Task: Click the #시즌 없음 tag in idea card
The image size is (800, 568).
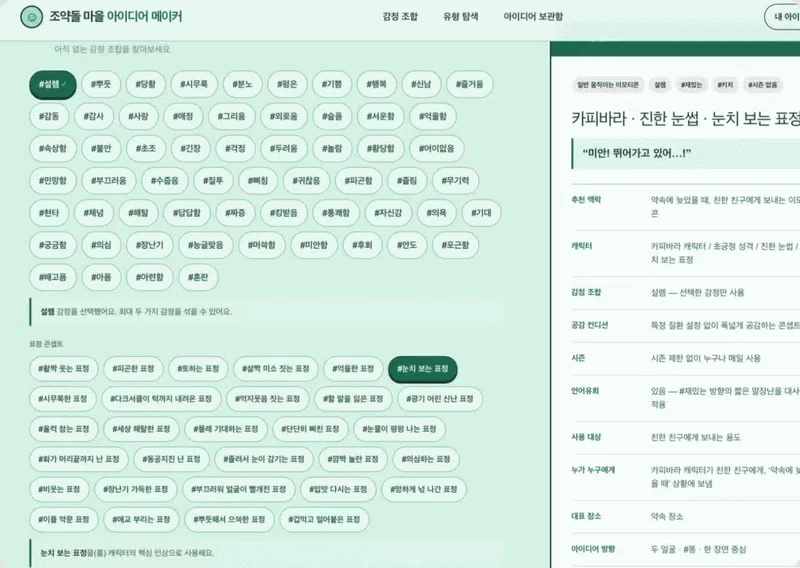Action: click(762, 85)
